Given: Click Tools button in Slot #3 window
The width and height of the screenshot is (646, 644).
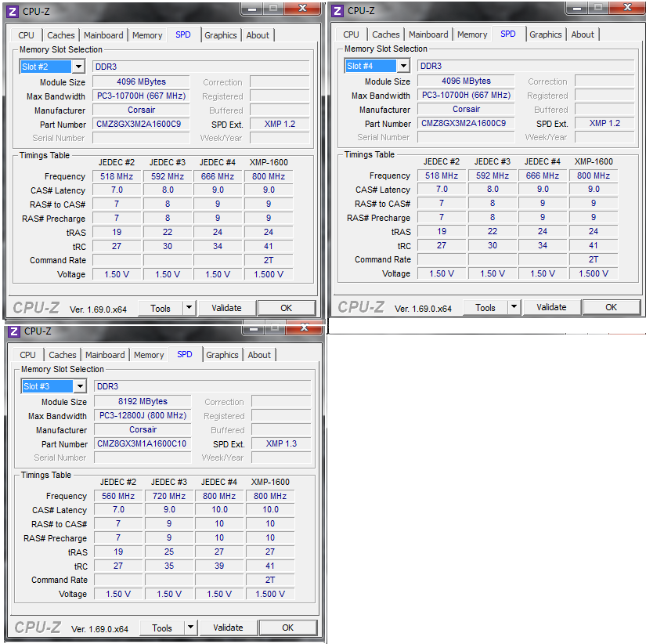Looking at the screenshot, I should tap(162, 628).
